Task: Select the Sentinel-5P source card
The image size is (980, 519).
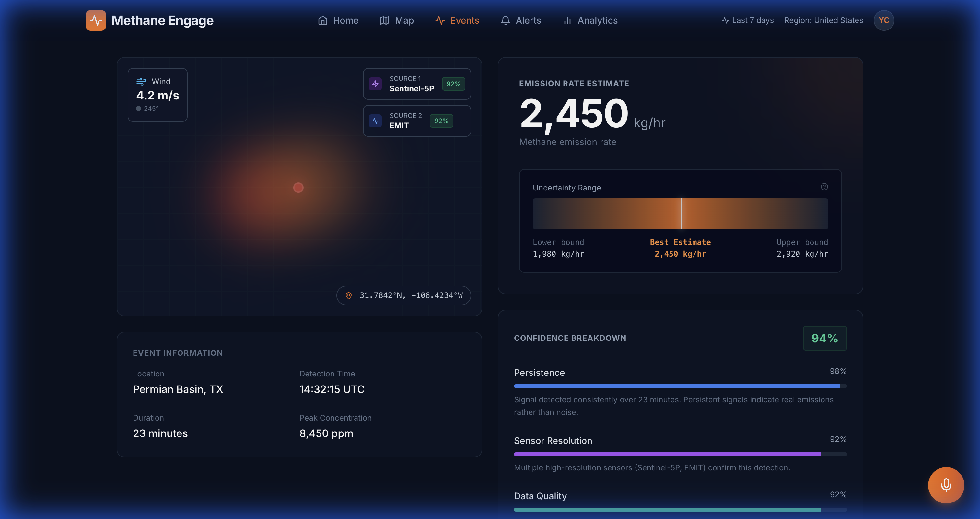Action: (x=416, y=84)
